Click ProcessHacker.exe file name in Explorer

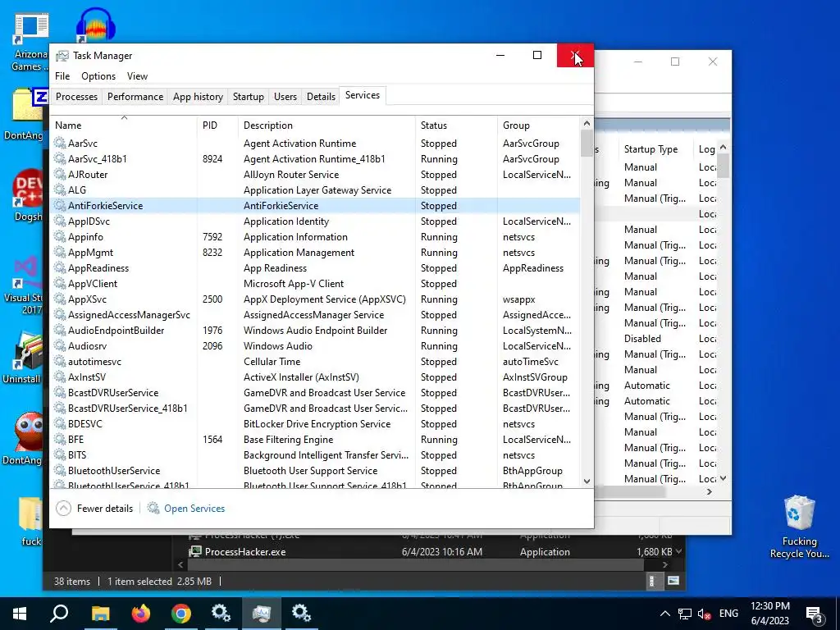pos(245,552)
